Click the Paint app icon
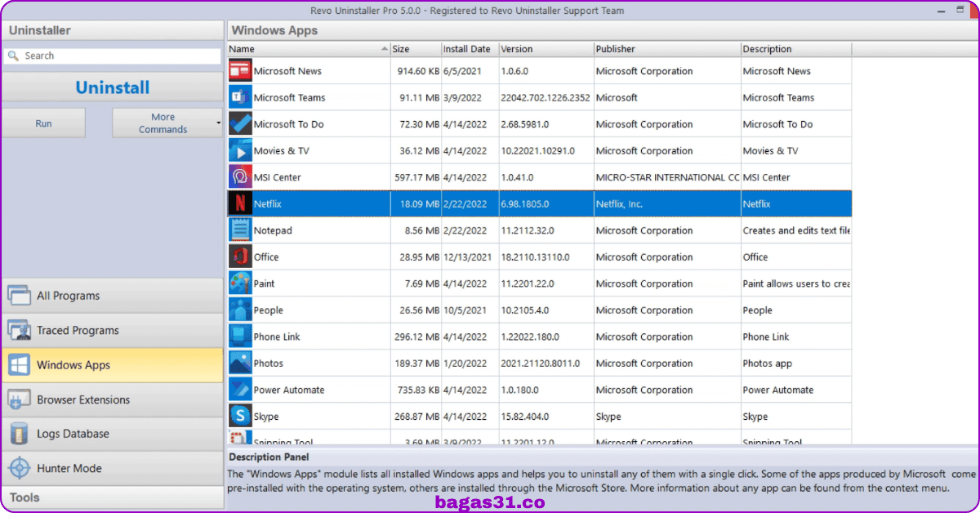 (240, 283)
